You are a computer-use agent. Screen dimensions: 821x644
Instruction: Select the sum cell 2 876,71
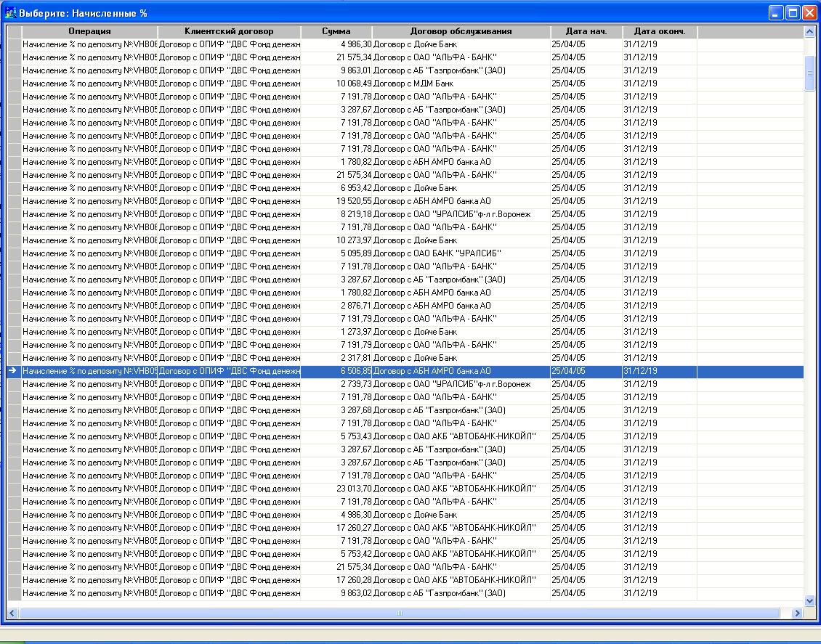pos(336,306)
